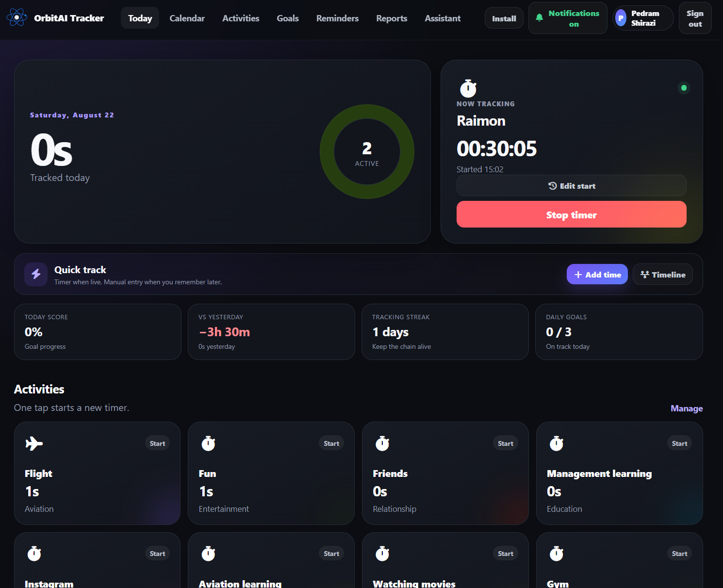Screen dimensions: 723x588
Task: Open the Vs Yesterday card
Action: tap(271, 332)
